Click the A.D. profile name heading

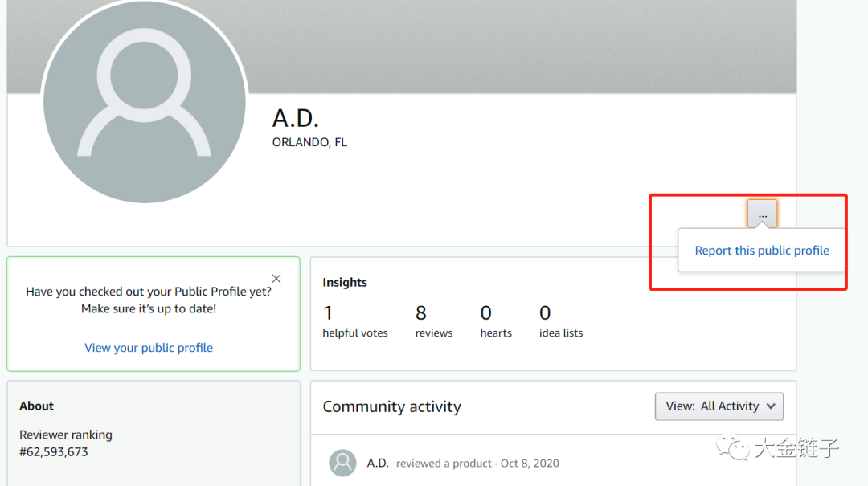click(x=296, y=118)
